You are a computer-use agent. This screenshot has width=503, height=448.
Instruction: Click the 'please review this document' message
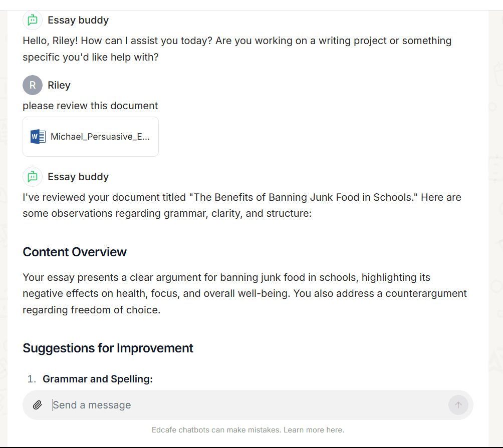[x=90, y=106]
